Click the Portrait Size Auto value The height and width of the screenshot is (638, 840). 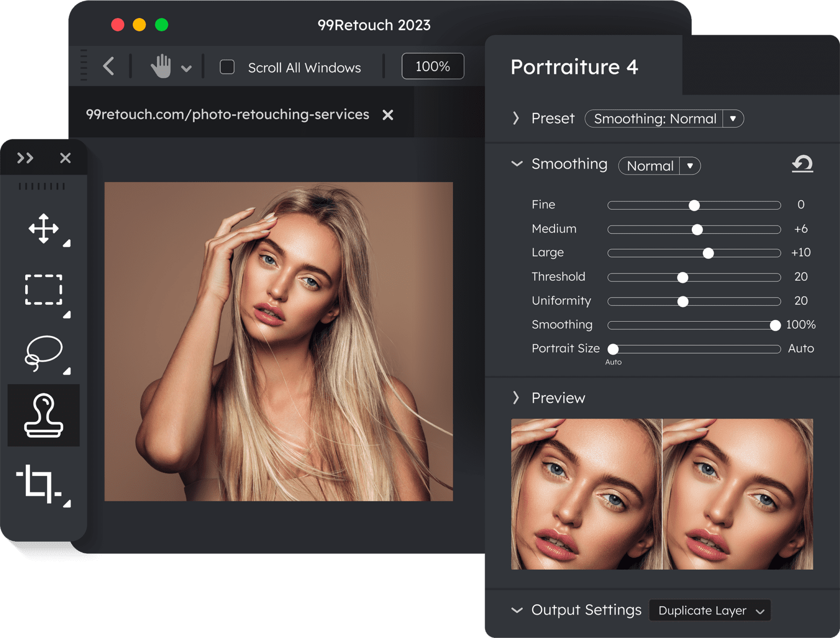[801, 349]
